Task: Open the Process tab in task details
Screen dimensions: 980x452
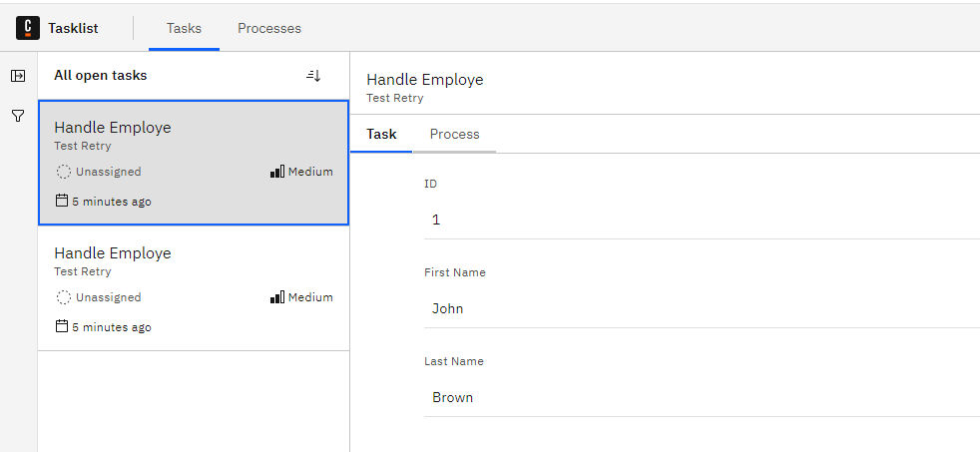Action: pos(454,134)
